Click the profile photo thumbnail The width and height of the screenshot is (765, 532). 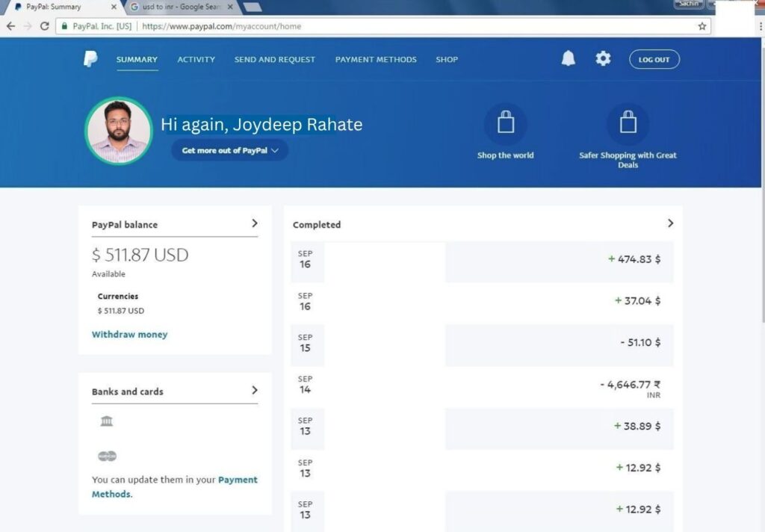[118, 131]
